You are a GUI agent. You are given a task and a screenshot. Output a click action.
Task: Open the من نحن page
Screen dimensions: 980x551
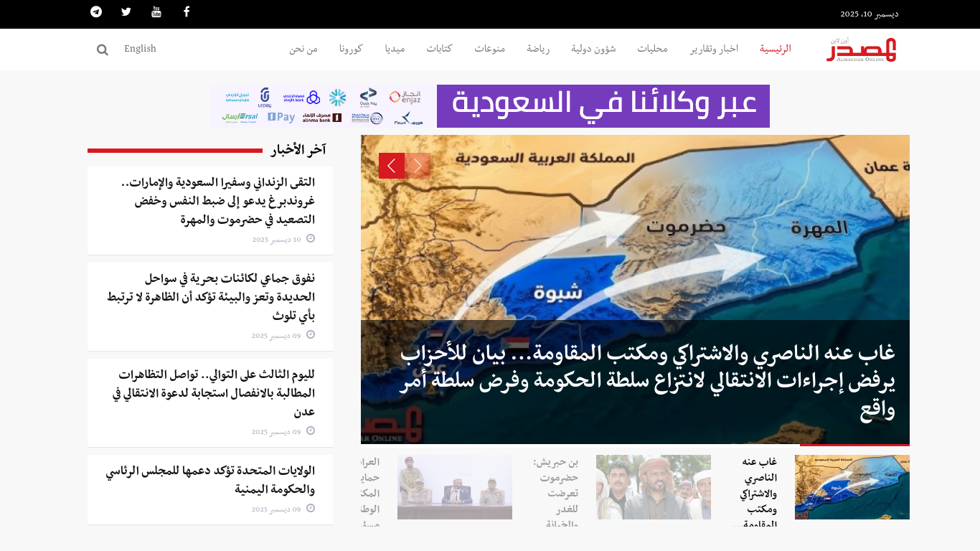click(x=305, y=49)
